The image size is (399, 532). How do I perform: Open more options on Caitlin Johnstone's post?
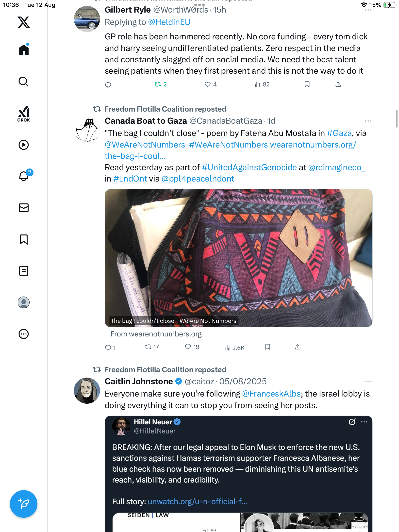[x=368, y=382]
